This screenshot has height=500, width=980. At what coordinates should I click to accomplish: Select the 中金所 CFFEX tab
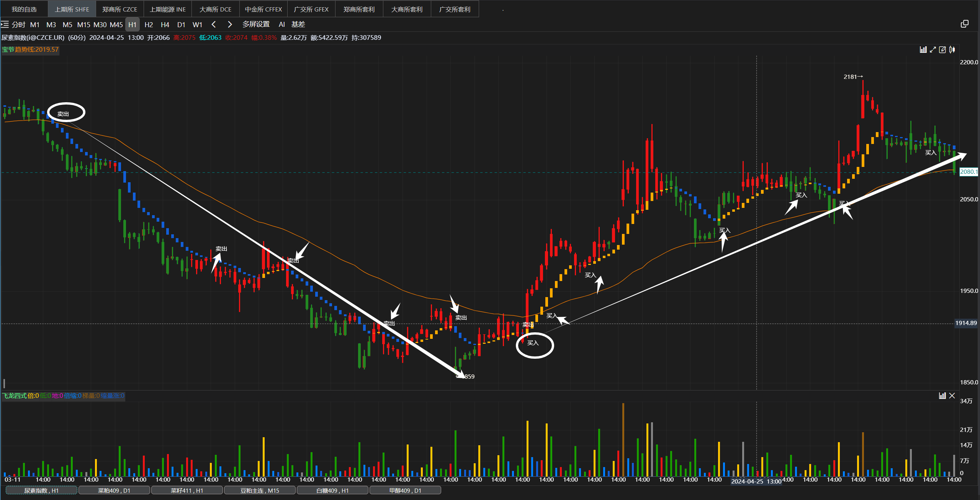tap(263, 9)
